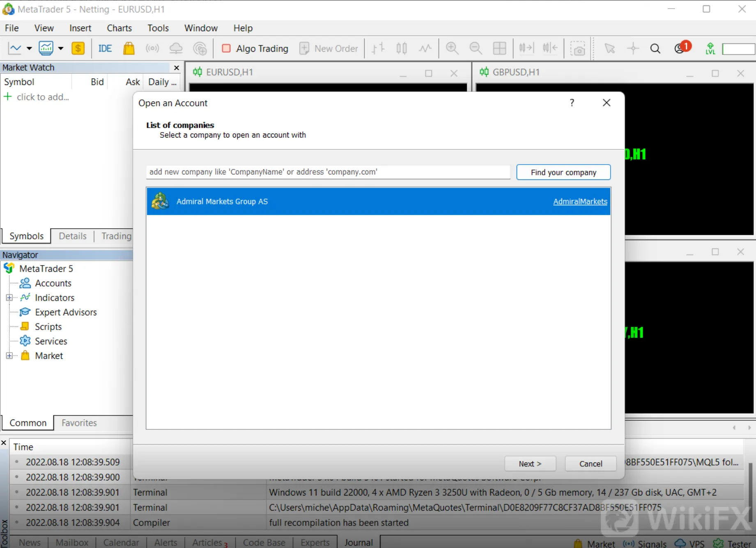Screen dimensions: 756x548
Task: Open the Market shopping bag toolbar icon
Action: click(129, 48)
